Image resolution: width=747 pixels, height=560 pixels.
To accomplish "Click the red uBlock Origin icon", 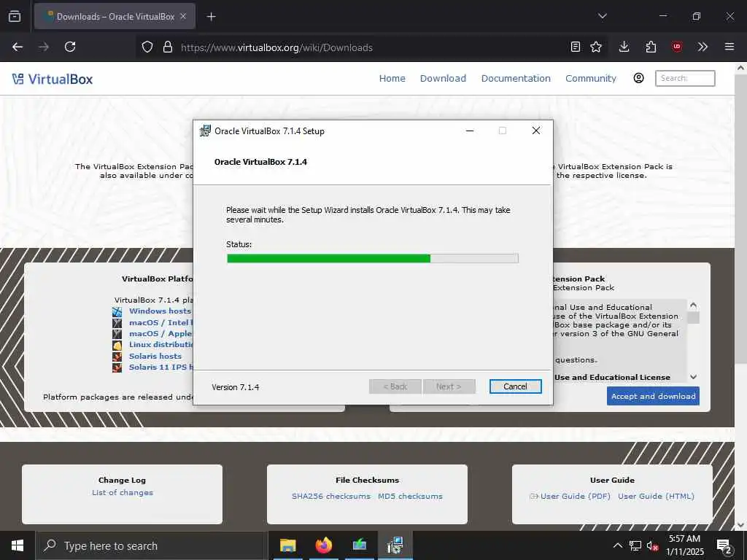I will point(677,47).
